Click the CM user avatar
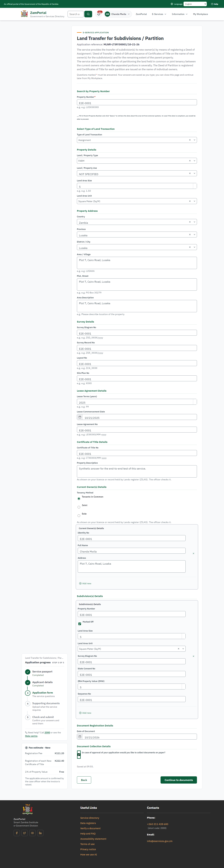224x868 pixels. click(107, 14)
